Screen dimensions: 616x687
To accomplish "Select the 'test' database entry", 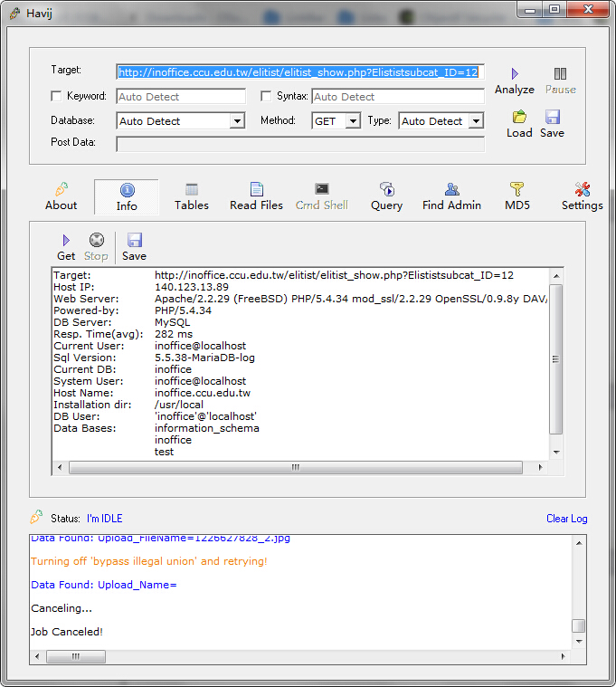I will [x=165, y=452].
